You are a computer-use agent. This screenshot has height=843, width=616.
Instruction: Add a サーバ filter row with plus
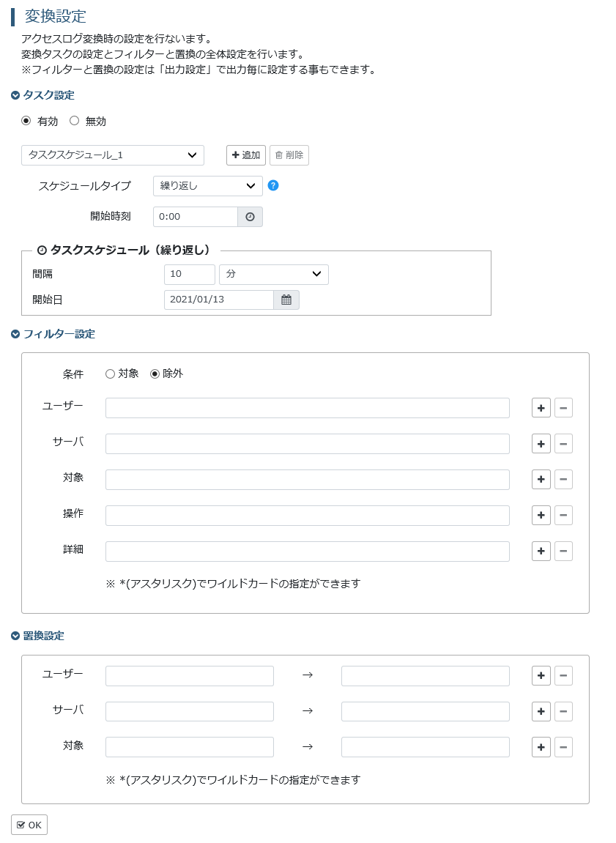tap(541, 444)
